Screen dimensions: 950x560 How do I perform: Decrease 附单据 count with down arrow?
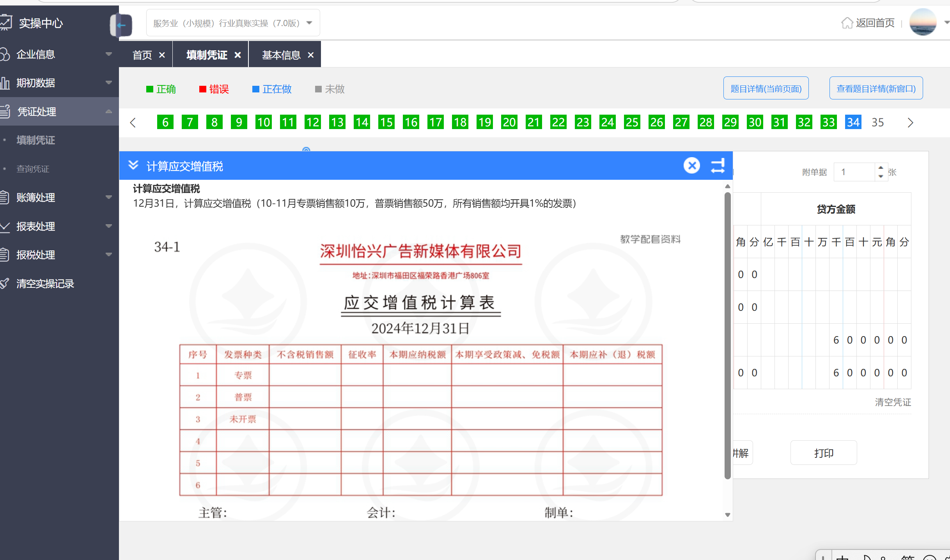click(881, 176)
